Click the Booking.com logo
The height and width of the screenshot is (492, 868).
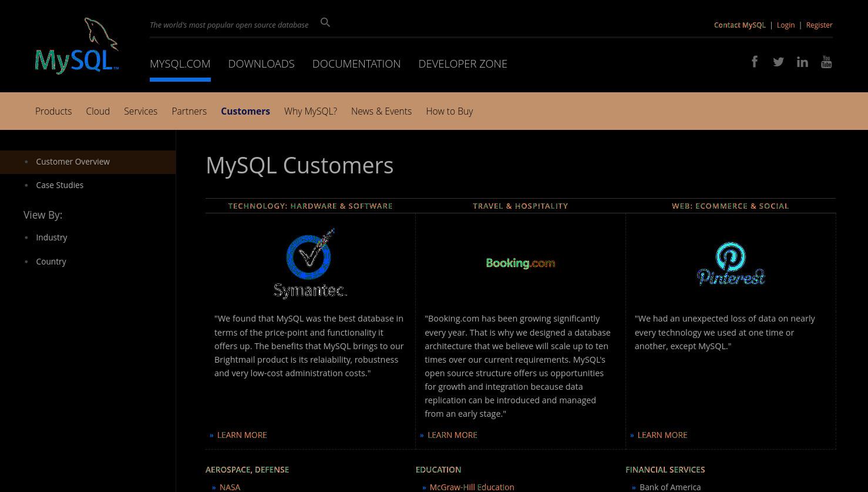520,263
